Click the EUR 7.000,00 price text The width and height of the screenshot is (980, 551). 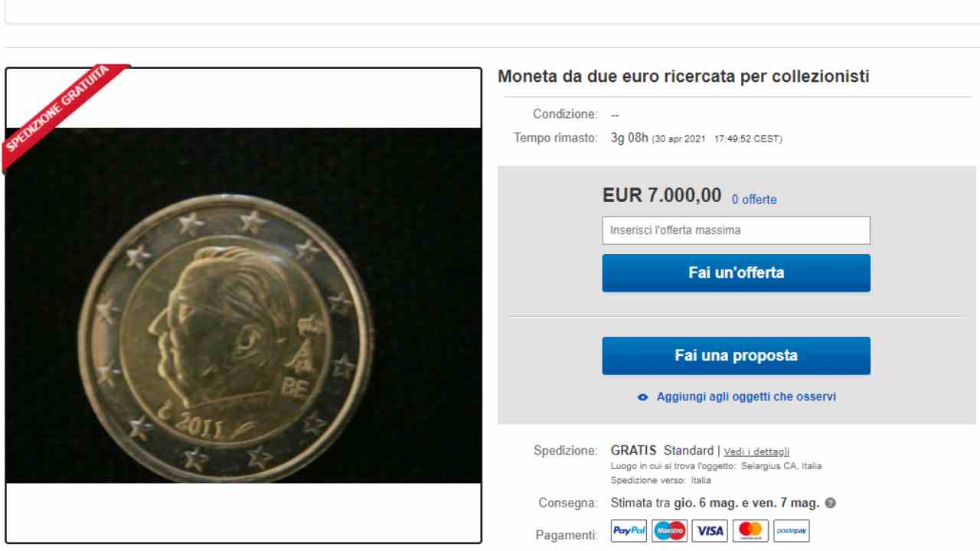(x=662, y=196)
